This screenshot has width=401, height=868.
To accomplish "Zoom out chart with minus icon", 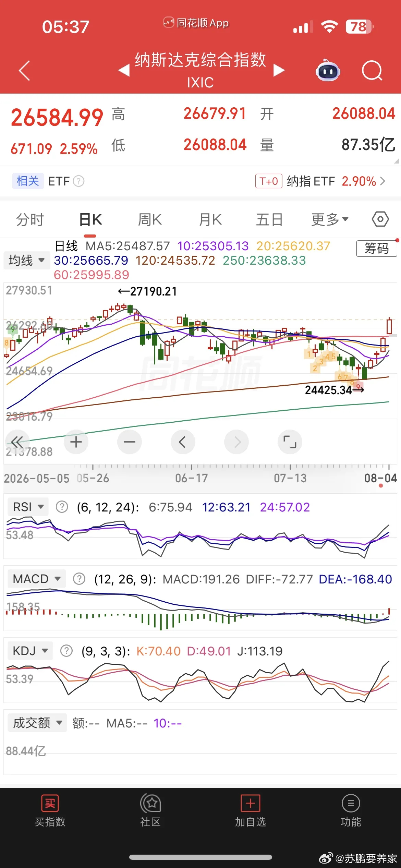I will 130,442.
